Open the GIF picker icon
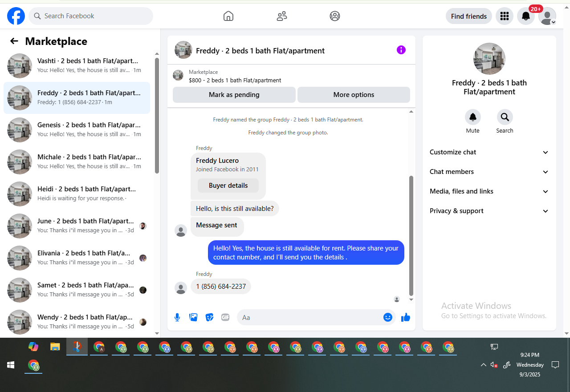Viewport: 570px width, 392px height. [225, 317]
